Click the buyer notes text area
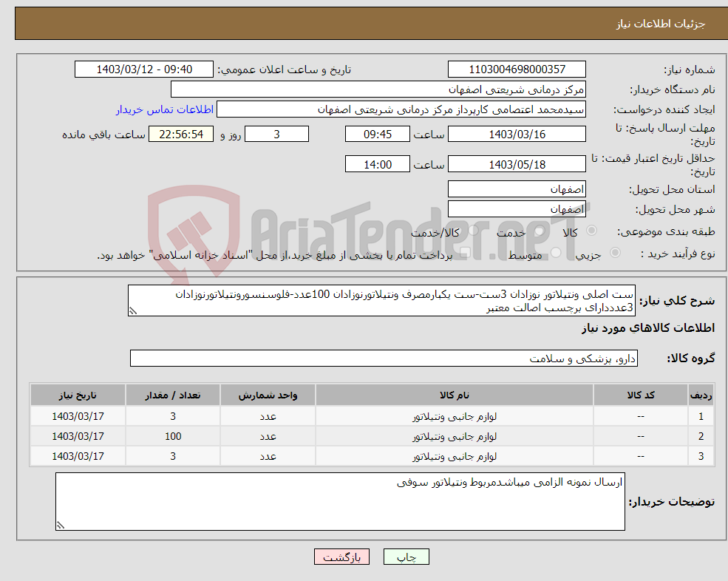Image resolution: width=728 pixels, height=581 pixels. tap(340, 502)
